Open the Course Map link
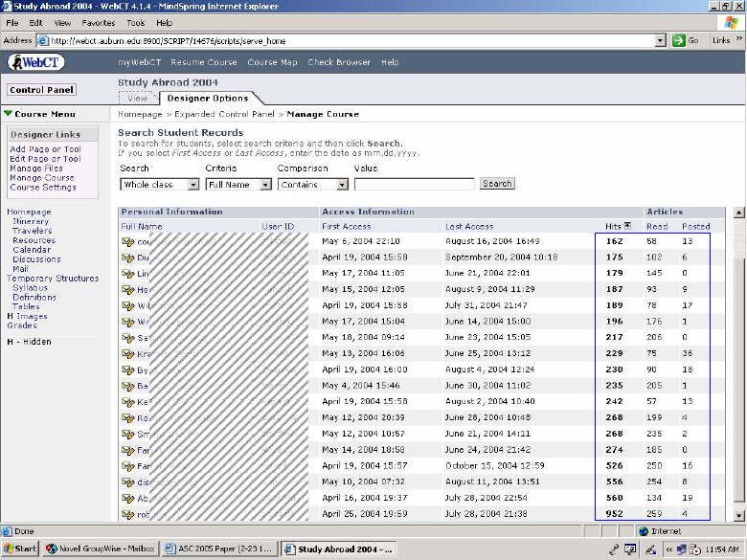This screenshot has width=747, height=560. tap(272, 62)
